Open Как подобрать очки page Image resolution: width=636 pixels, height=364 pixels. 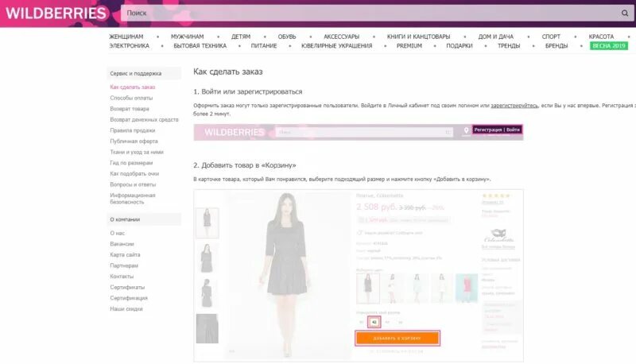click(x=134, y=174)
